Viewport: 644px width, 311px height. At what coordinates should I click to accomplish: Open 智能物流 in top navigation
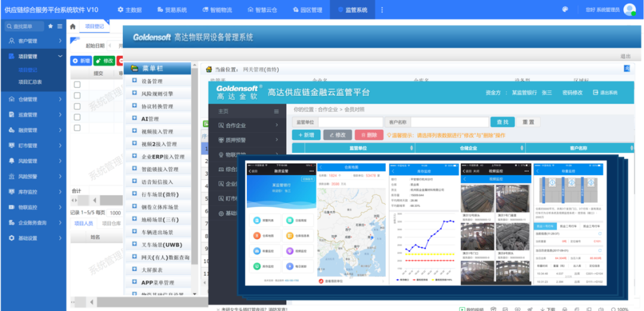(x=217, y=10)
